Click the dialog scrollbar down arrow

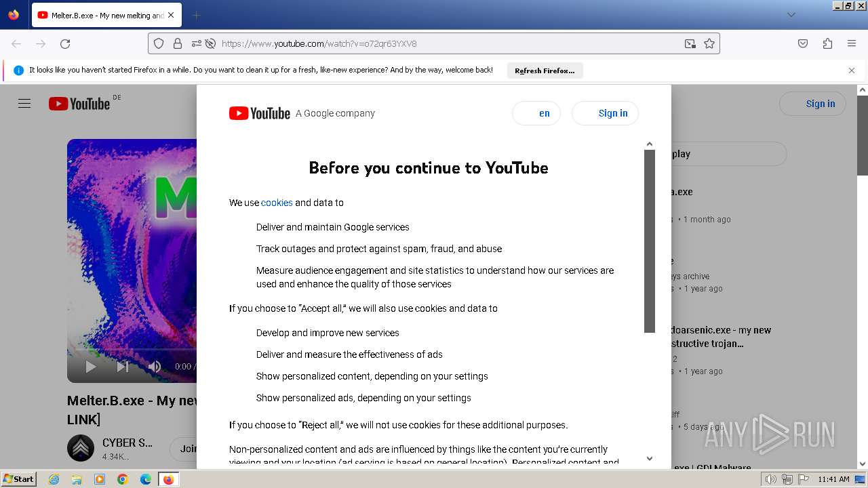coord(649,458)
